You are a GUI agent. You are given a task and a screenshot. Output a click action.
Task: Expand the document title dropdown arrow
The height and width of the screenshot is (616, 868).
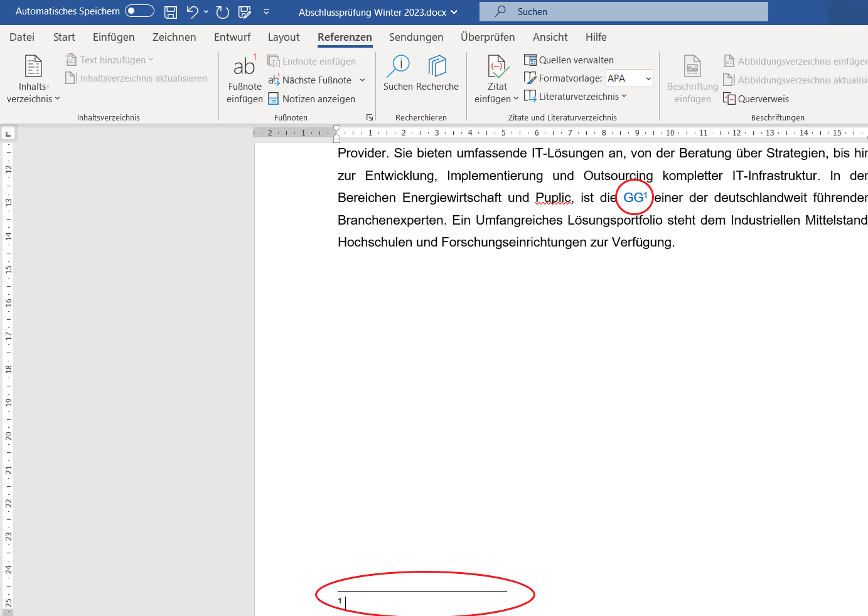tap(454, 12)
